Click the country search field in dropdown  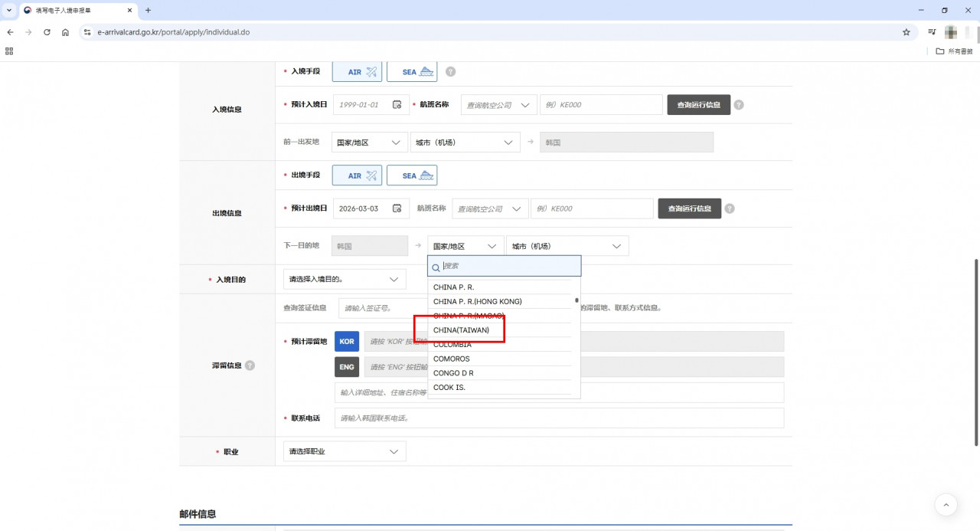point(509,266)
